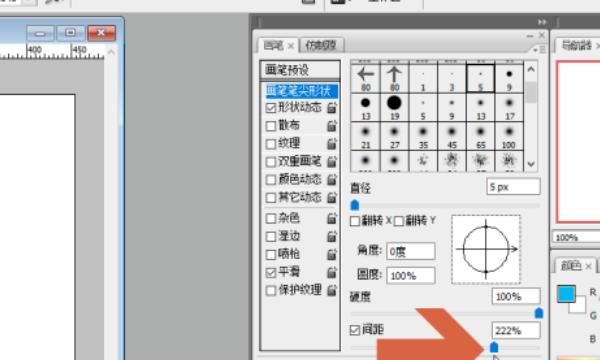The width and height of the screenshot is (600, 360).
Task: Enable the 湿边 checkbox
Action: [x=271, y=236]
